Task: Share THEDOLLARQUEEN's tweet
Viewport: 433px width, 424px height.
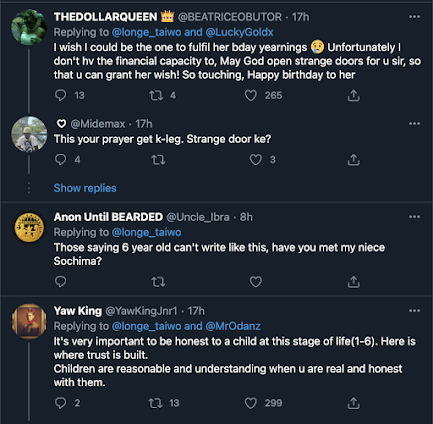Action: click(x=354, y=95)
